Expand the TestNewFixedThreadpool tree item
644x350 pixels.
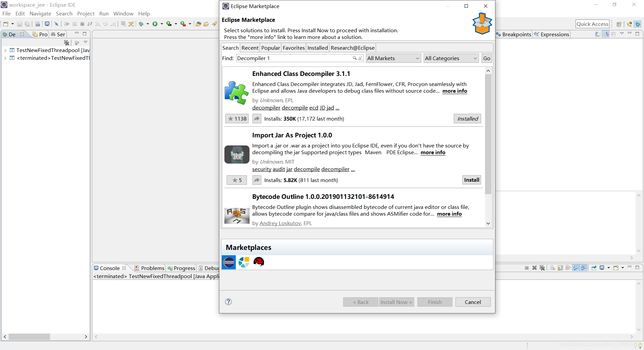pos(5,50)
